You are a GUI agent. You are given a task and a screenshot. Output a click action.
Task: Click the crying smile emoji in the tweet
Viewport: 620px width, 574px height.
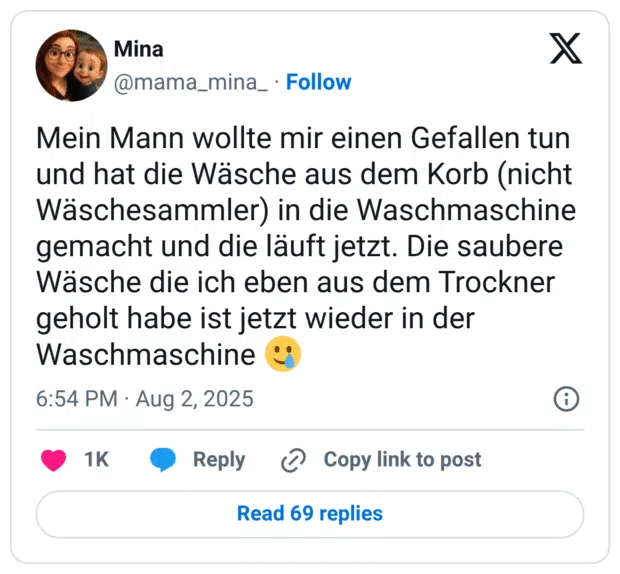pos(283,354)
